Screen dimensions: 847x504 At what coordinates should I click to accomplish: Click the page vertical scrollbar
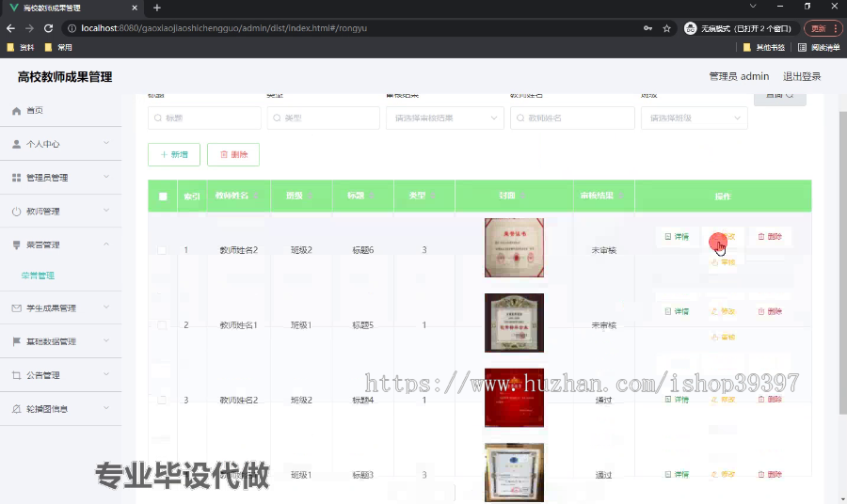click(842, 262)
